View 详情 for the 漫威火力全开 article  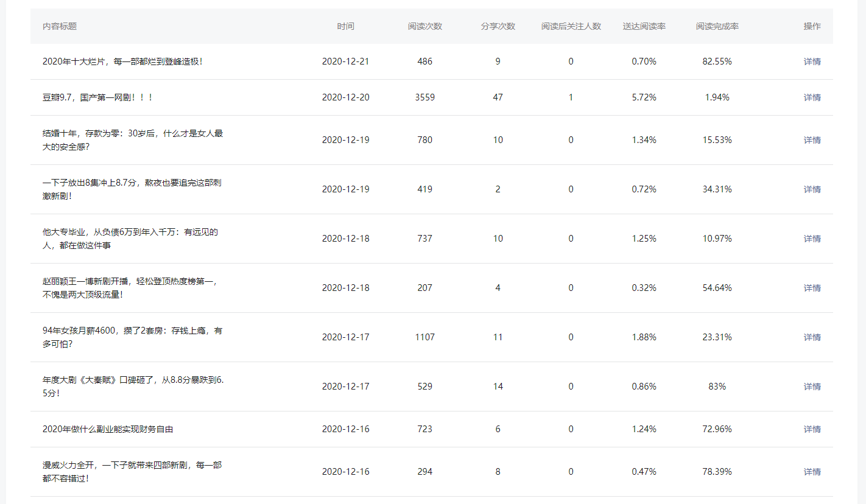tap(812, 472)
